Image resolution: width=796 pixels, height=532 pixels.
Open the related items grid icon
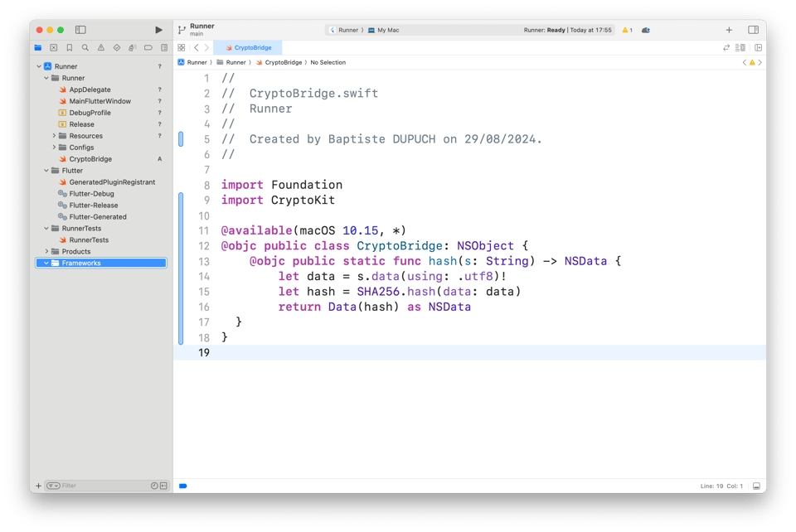click(x=182, y=48)
